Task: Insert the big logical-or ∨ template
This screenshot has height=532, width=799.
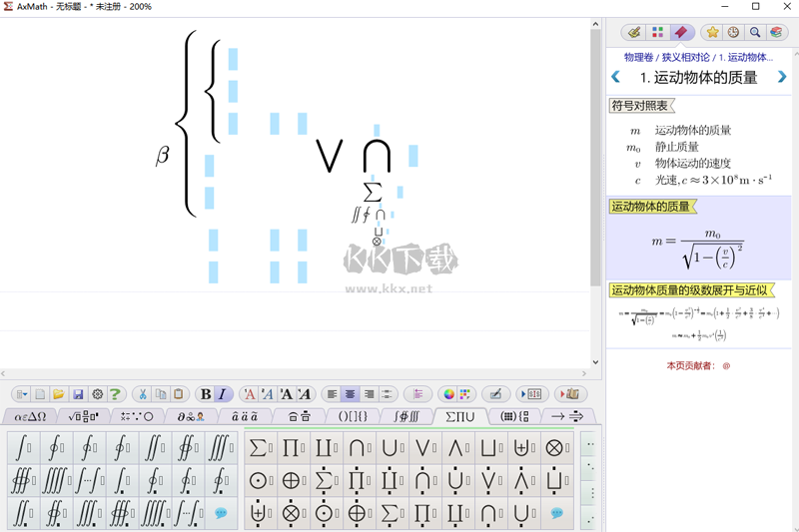Action: pos(425,448)
